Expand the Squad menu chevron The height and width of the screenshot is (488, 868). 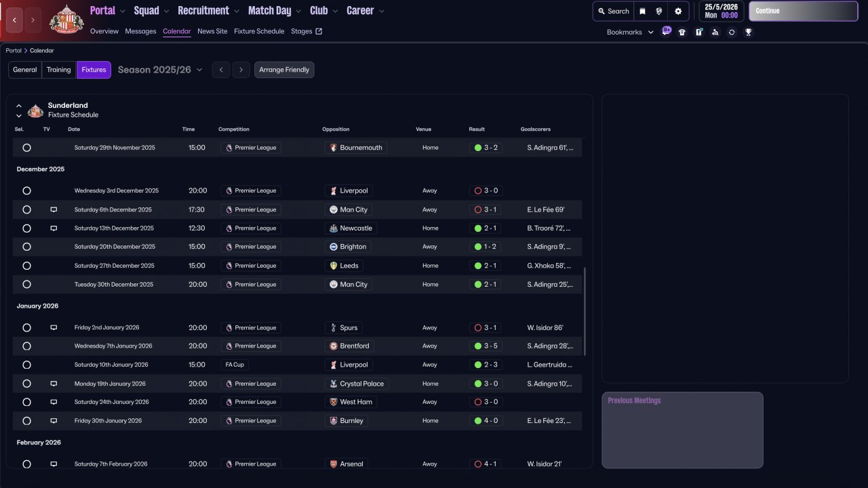point(166,11)
